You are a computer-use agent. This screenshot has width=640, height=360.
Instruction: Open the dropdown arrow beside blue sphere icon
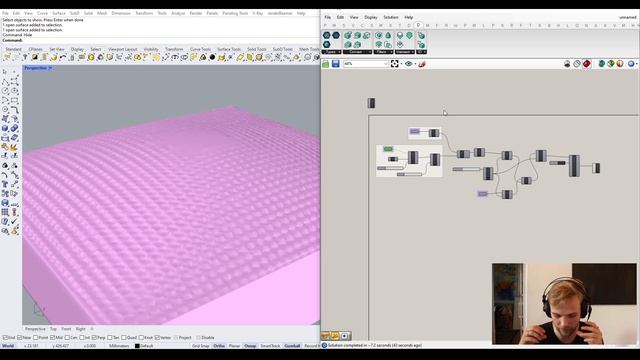click(x=637, y=64)
